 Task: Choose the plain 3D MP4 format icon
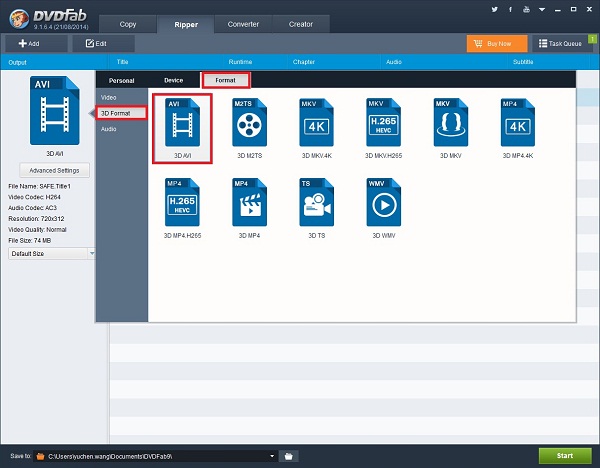[x=249, y=202]
